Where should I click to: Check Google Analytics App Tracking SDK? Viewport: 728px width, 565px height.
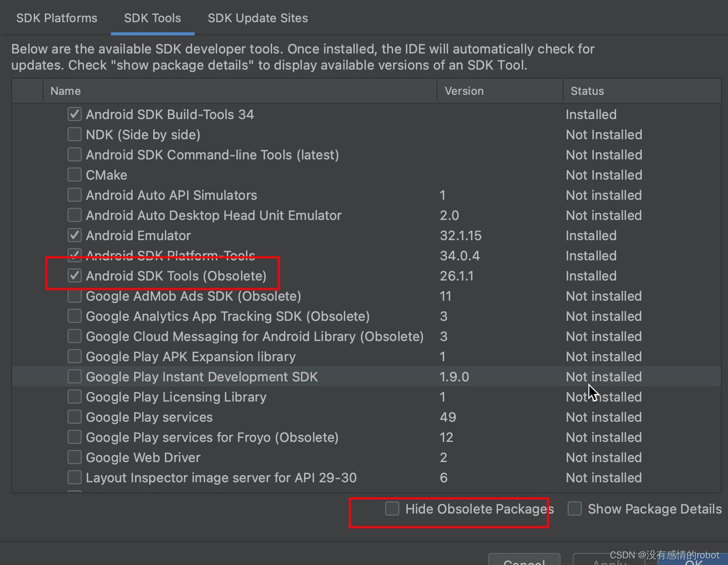pyautogui.click(x=75, y=316)
